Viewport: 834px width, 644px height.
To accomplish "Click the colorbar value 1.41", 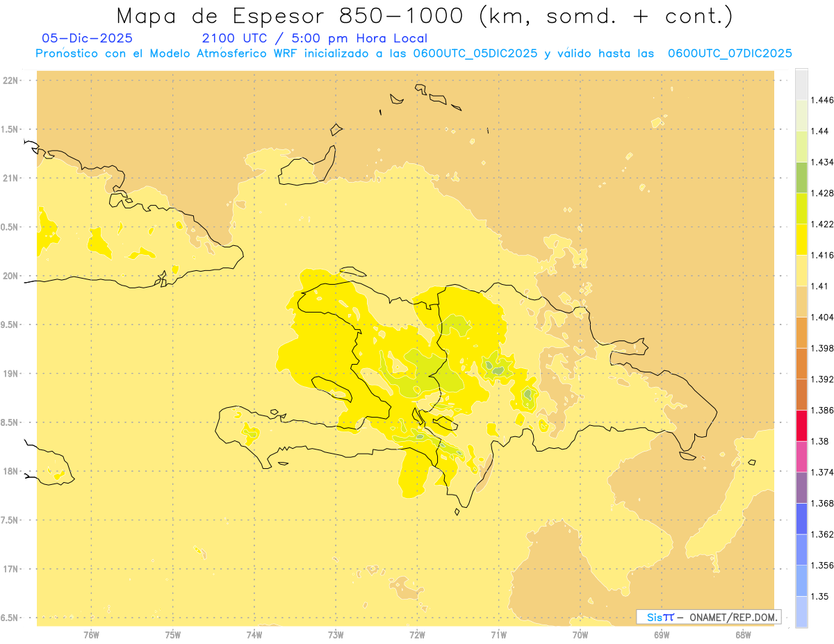I will 821,286.
